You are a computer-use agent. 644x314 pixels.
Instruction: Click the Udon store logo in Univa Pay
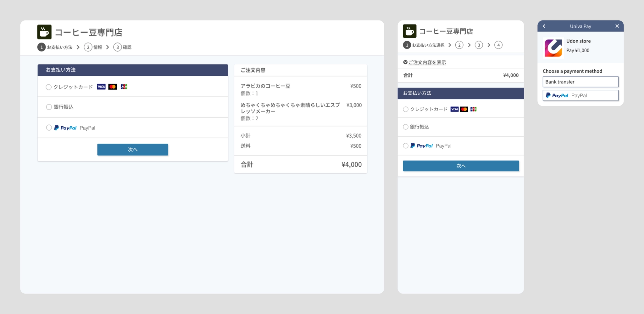[553, 48]
